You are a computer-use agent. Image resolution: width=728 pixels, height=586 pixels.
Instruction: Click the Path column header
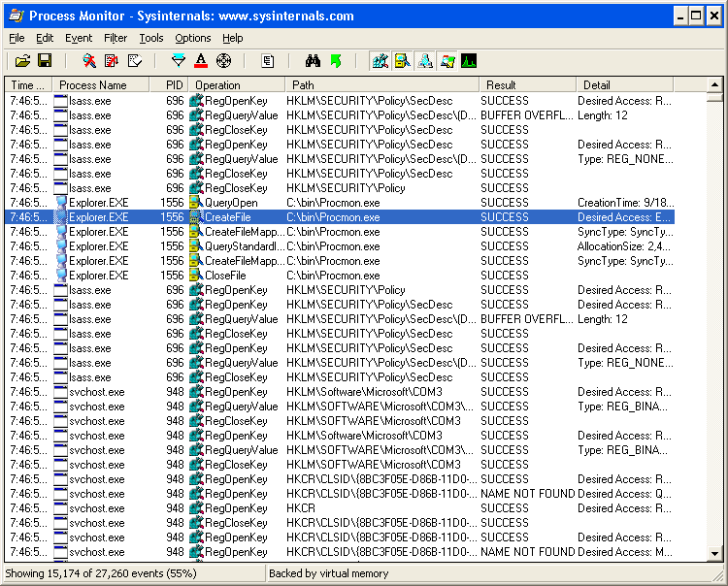(x=382, y=85)
